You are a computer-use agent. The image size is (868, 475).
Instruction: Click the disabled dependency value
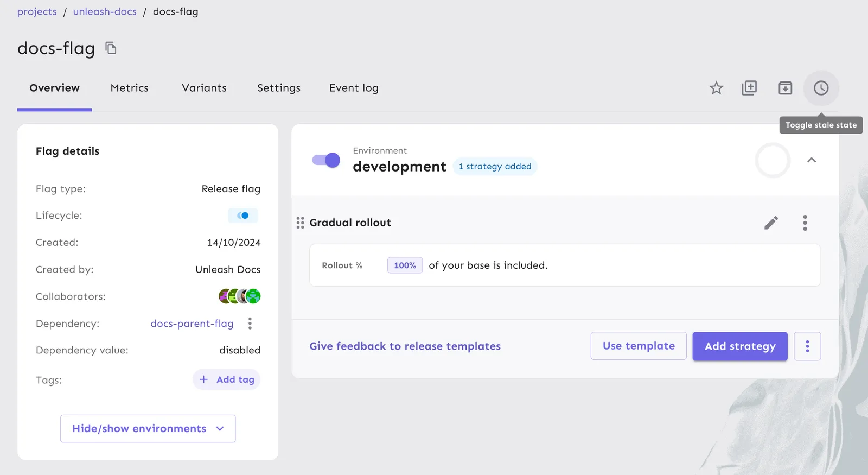(240, 350)
